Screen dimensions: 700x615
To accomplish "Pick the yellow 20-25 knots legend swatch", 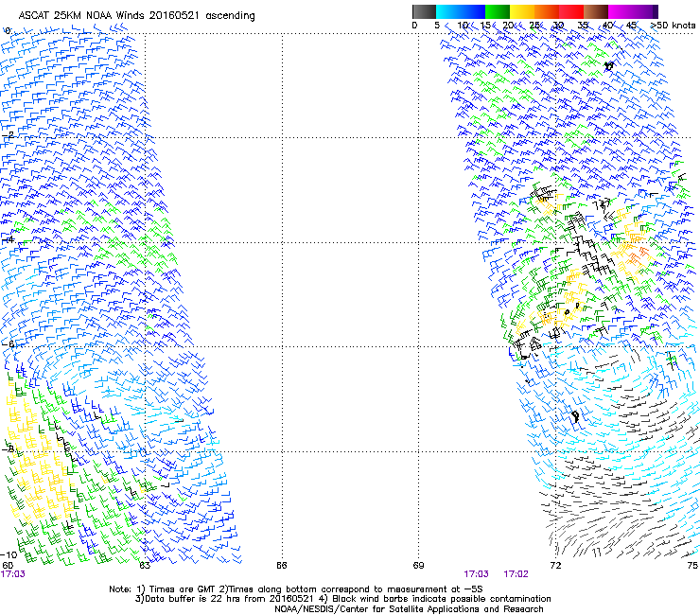I will coord(522,11).
